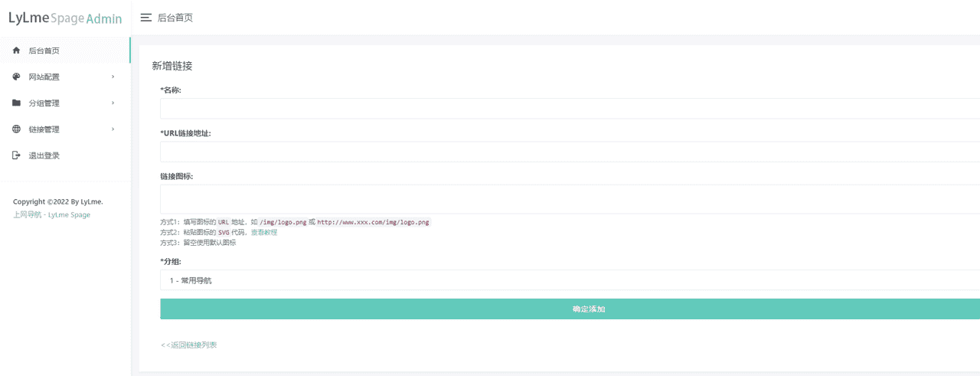Click the hamburger menu icon in header

(x=145, y=18)
